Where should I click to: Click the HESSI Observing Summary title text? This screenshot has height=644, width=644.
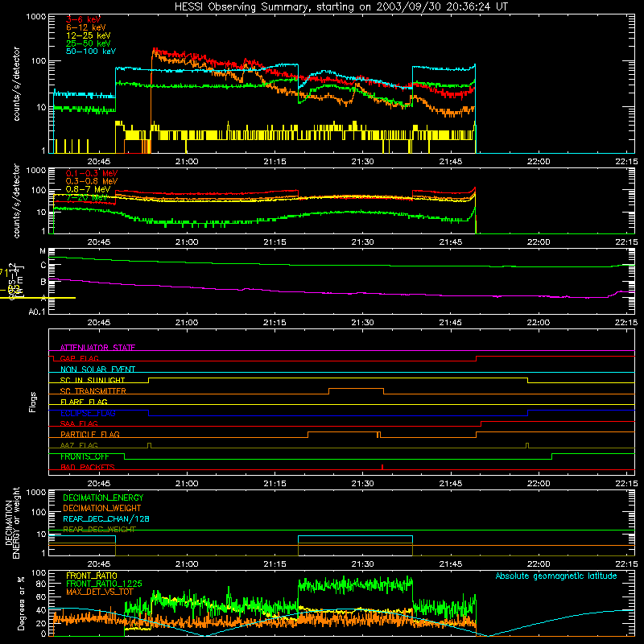coord(341,7)
